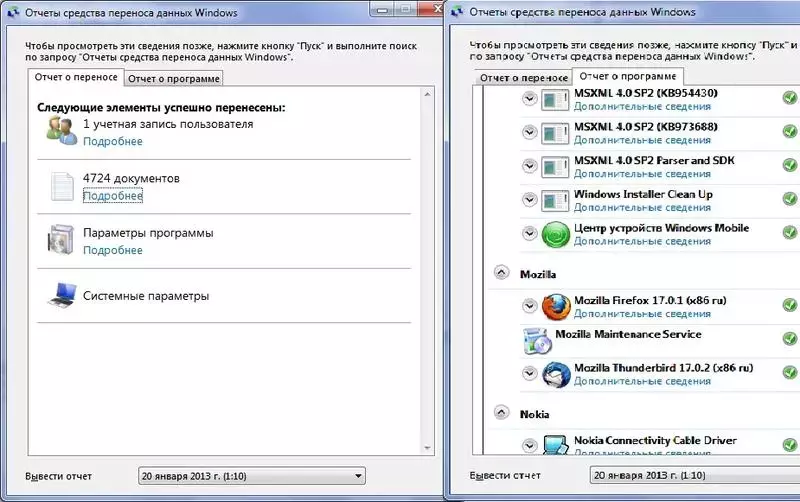Open Дополнительные сведения for Mozilla Thunderbird

642,382
